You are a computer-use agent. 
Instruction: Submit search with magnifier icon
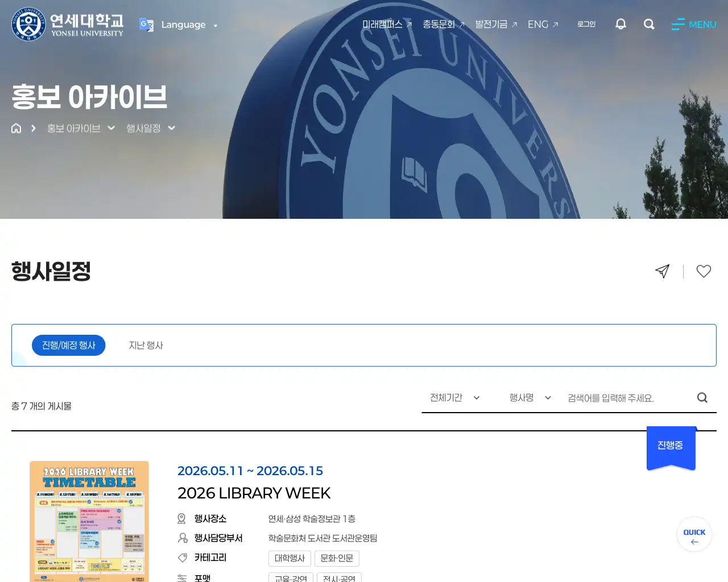coord(702,398)
